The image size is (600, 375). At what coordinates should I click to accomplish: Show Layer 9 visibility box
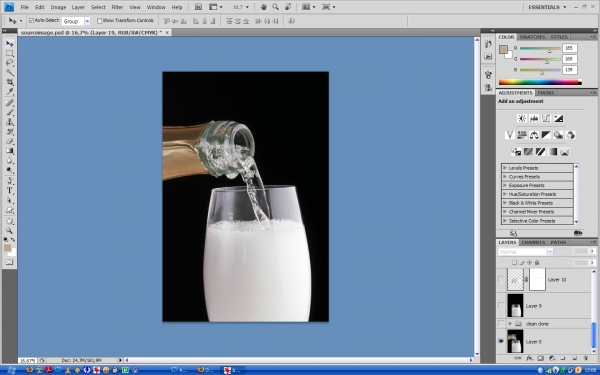(501, 305)
